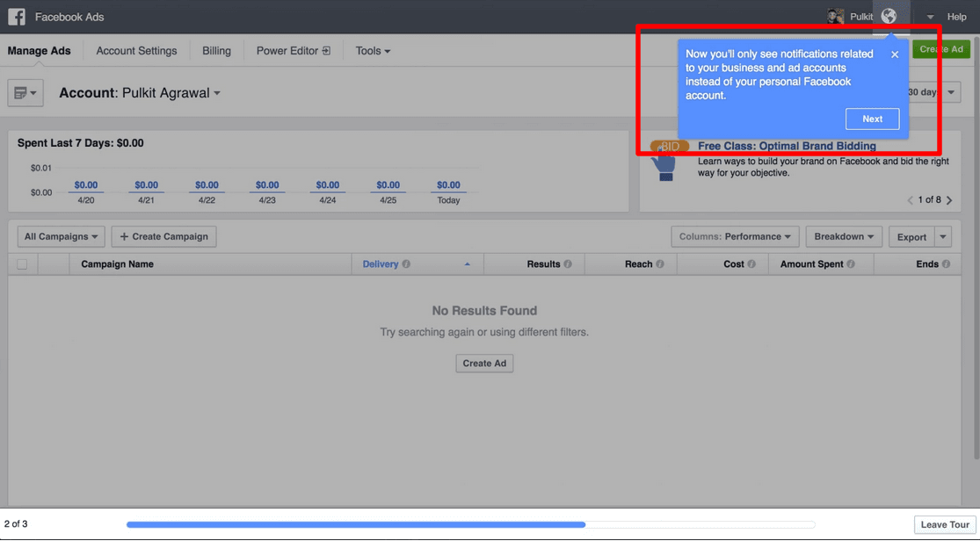Open the account list icon dropdown
This screenshot has width=980, height=541.
pyautogui.click(x=25, y=93)
